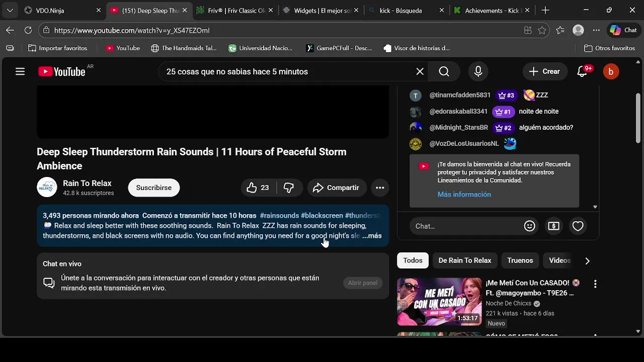Open the Copilot Chat button
Screen dimensions: 644x362
[x=624, y=30]
